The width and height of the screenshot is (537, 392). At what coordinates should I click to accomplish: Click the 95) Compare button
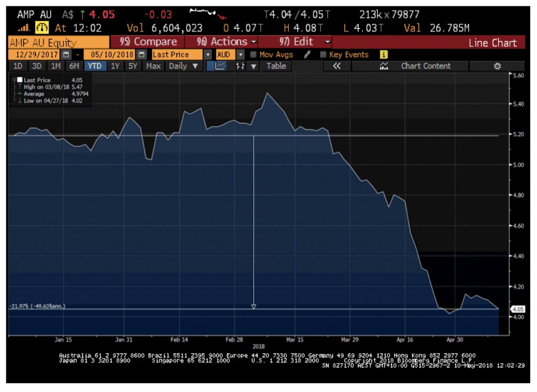coord(147,42)
